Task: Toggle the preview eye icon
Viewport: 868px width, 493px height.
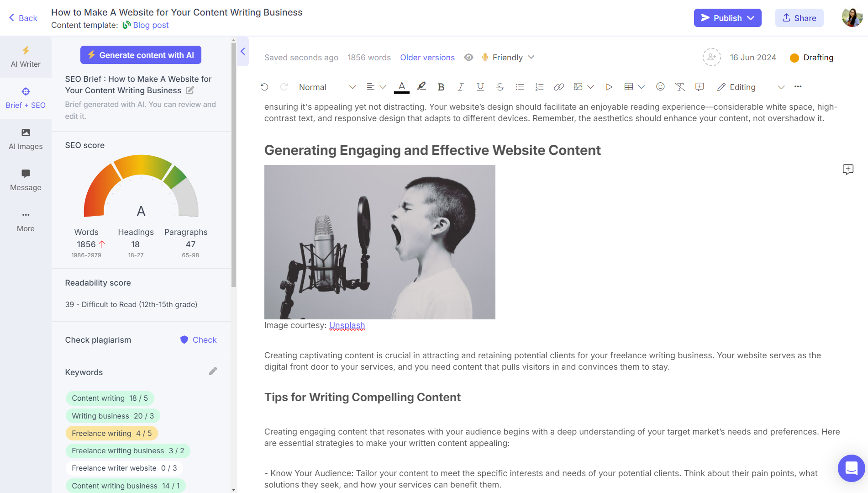Action: (468, 58)
